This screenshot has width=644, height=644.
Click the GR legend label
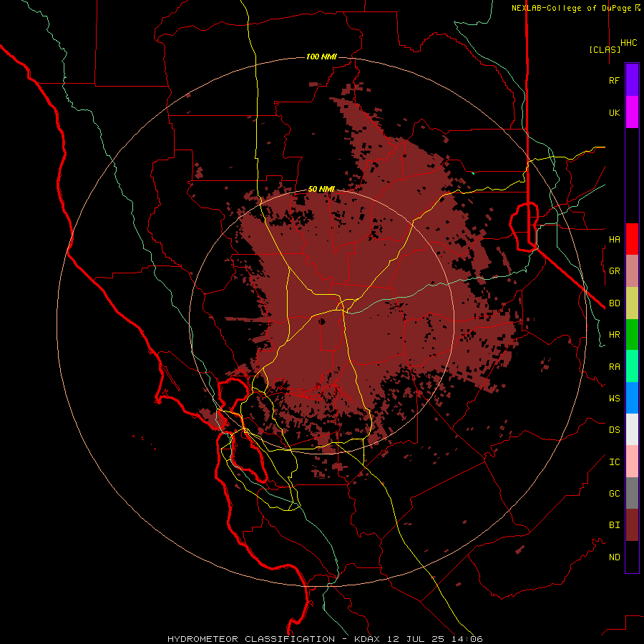(614, 271)
